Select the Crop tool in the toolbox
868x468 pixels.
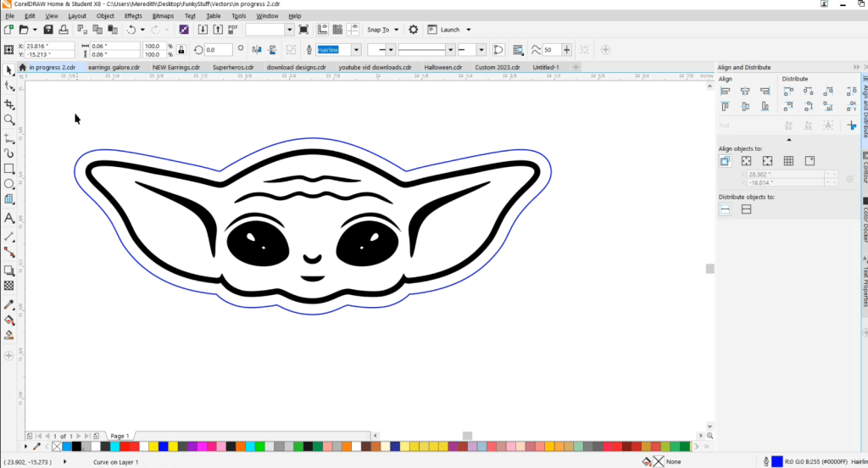click(x=9, y=103)
